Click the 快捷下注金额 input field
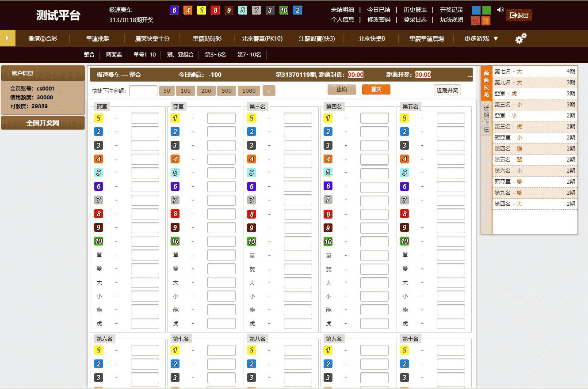Screen dimensions: 588x389 pyautogui.click(x=143, y=91)
